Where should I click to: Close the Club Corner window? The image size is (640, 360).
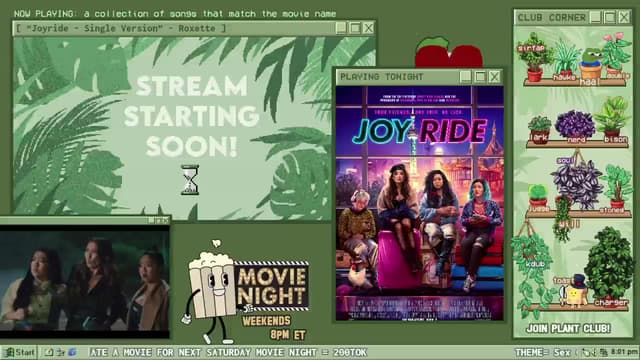[624, 17]
